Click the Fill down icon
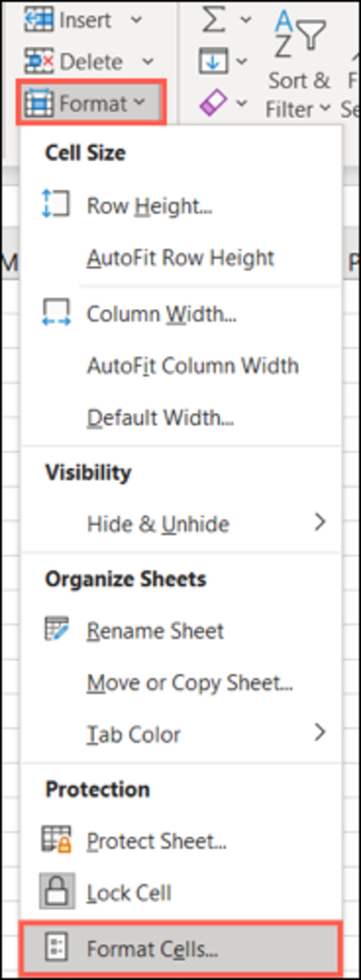Viewport: 361px width, 980px height. click(213, 60)
